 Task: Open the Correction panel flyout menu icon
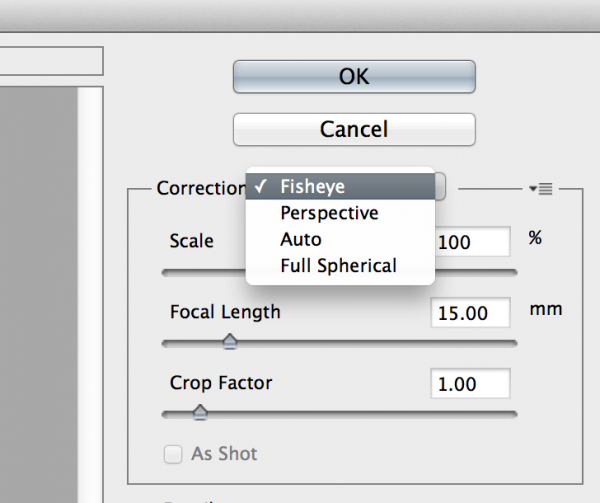pyautogui.click(x=545, y=187)
